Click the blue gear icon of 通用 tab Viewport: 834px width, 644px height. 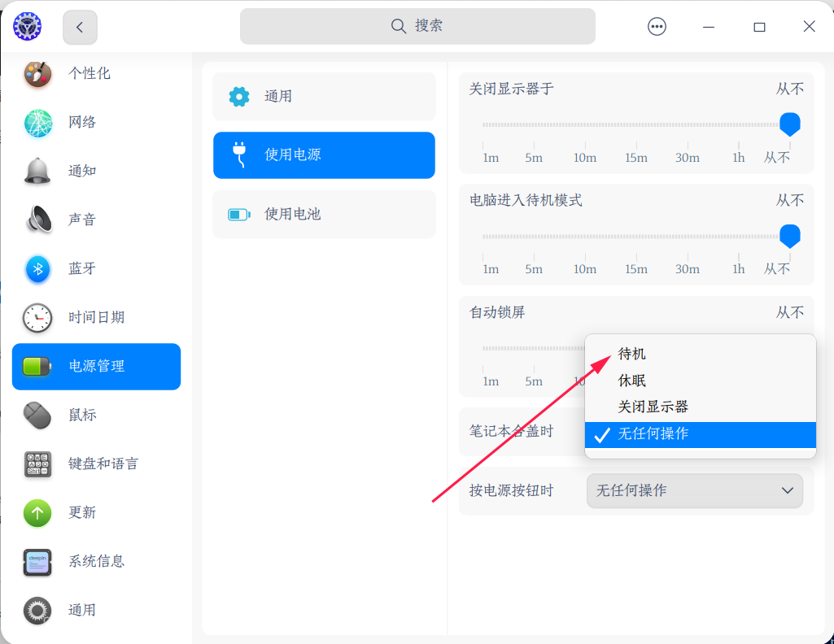[239, 97]
